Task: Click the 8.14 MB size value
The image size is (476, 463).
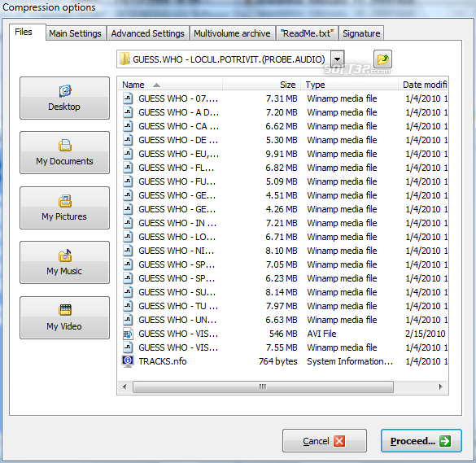Action: (282, 292)
